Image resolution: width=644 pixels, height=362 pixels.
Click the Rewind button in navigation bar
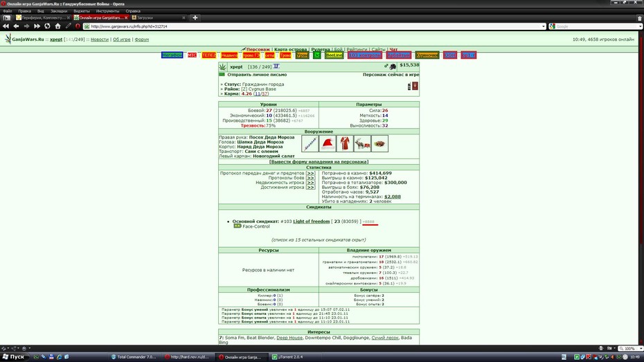click(6, 26)
